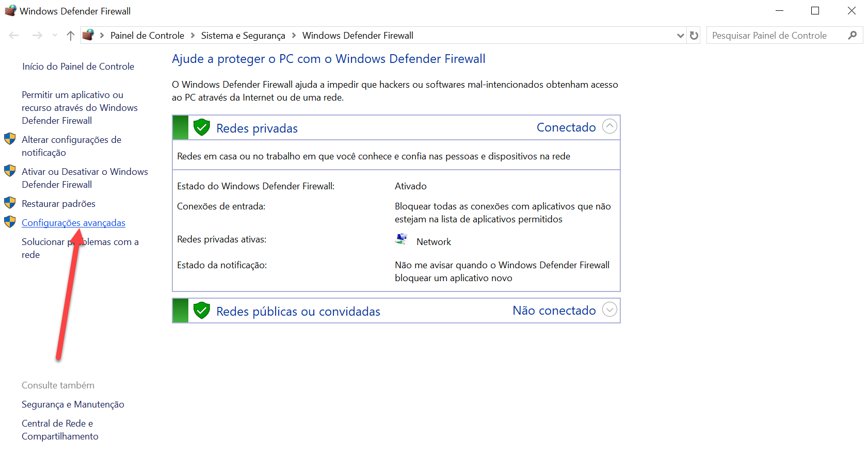
Task: Expand the Redes públicas ou convidadas section
Action: 609,310
